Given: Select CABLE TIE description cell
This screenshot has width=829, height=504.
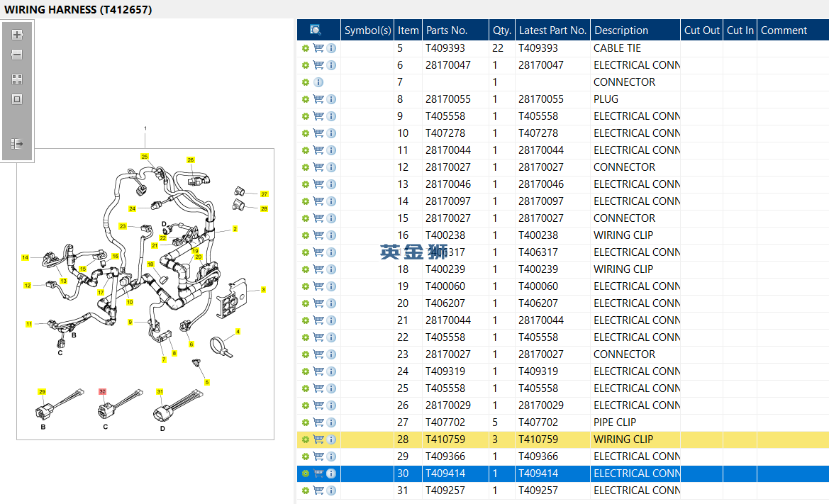Looking at the screenshot, I should pyautogui.click(x=617, y=48).
